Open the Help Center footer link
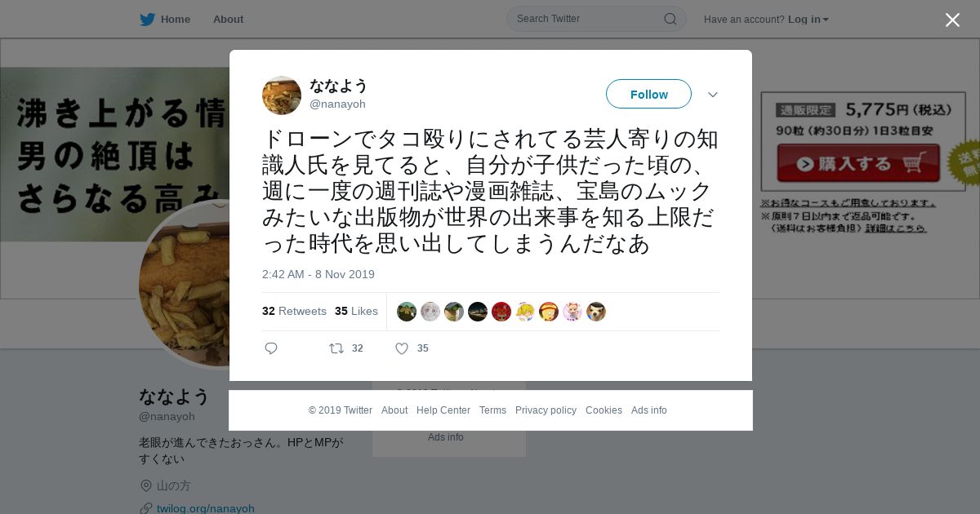 [443, 410]
